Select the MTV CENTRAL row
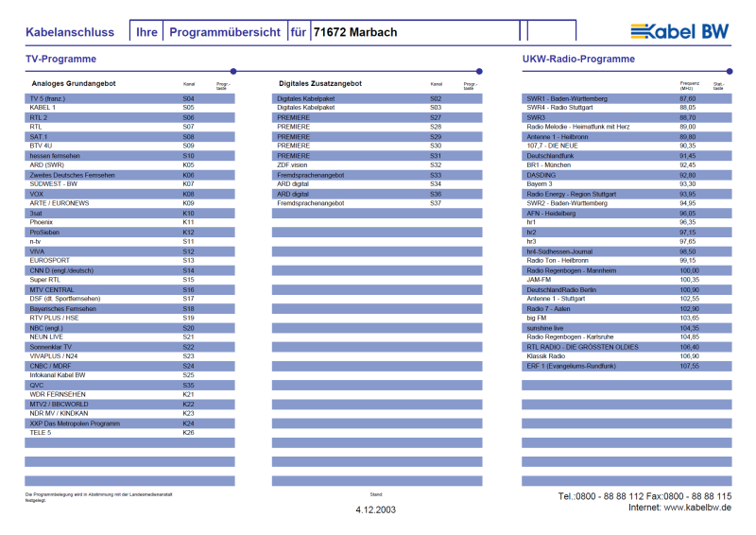The image size is (756, 535). coord(129,290)
